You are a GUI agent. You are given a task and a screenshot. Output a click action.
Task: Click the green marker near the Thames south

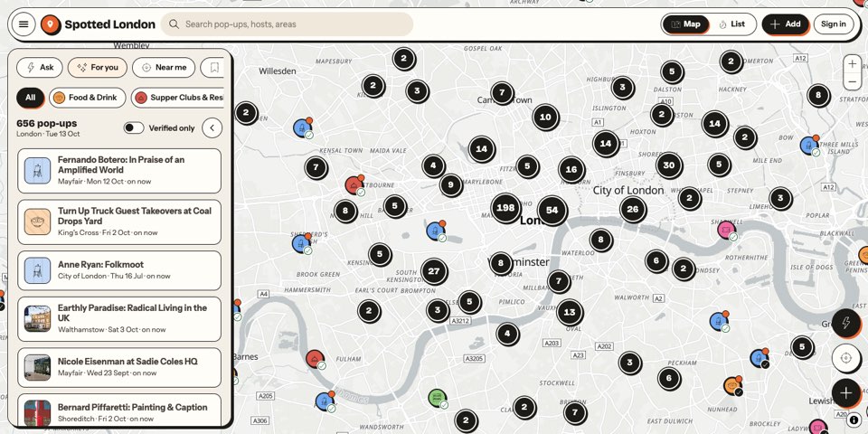(438, 398)
